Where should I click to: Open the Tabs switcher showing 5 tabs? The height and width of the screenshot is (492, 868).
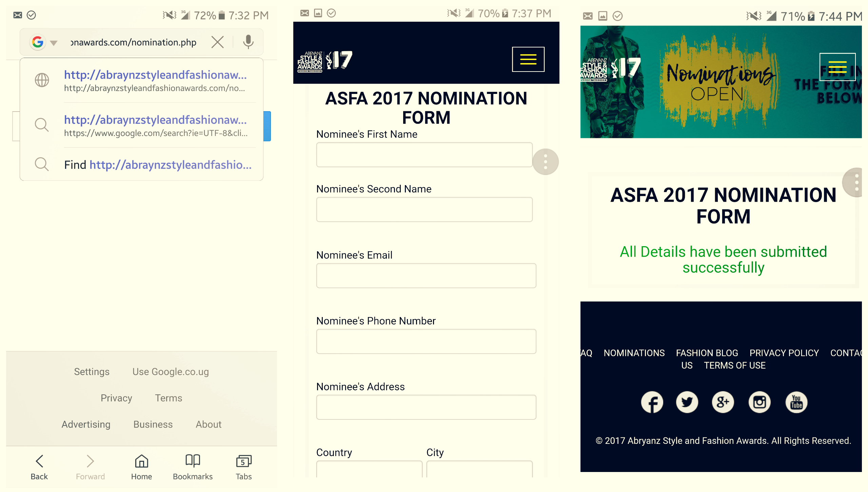pyautogui.click(x=244, y=467)
